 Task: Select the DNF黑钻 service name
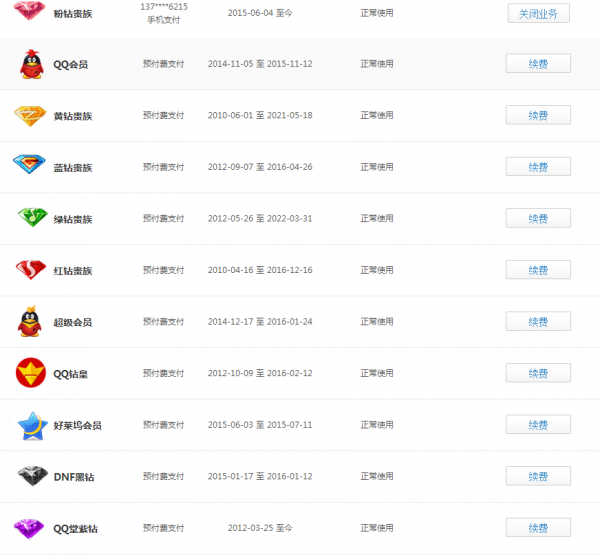coord(74,477)
